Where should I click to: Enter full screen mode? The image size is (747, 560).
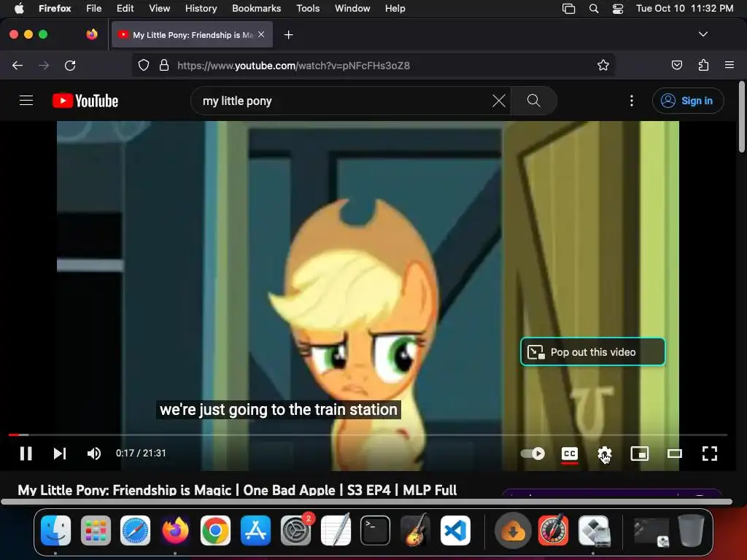[x=710, y=454]
